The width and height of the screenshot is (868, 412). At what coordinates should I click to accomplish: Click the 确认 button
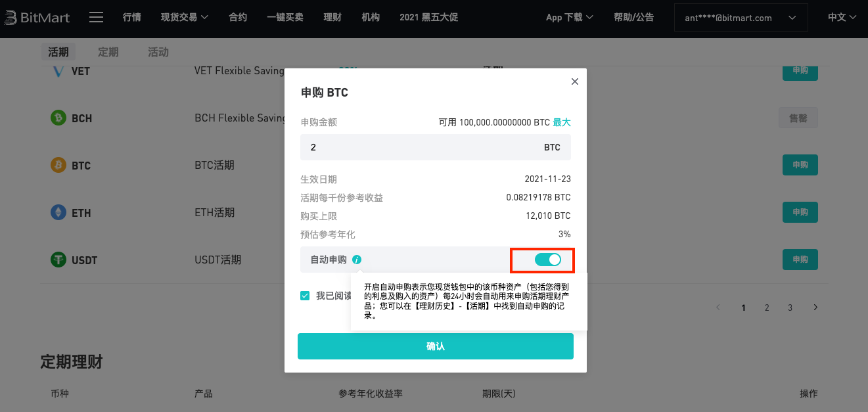click(x=436, y=346)
